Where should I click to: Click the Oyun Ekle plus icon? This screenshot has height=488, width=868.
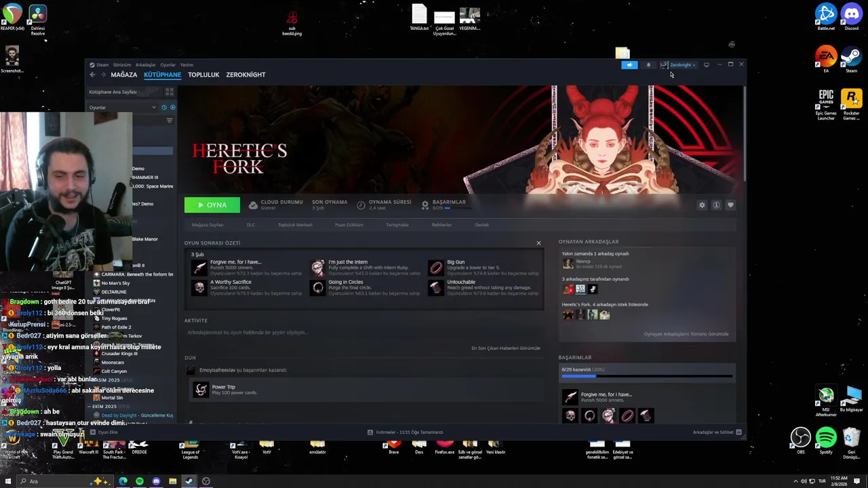click(x=93, y=432)
